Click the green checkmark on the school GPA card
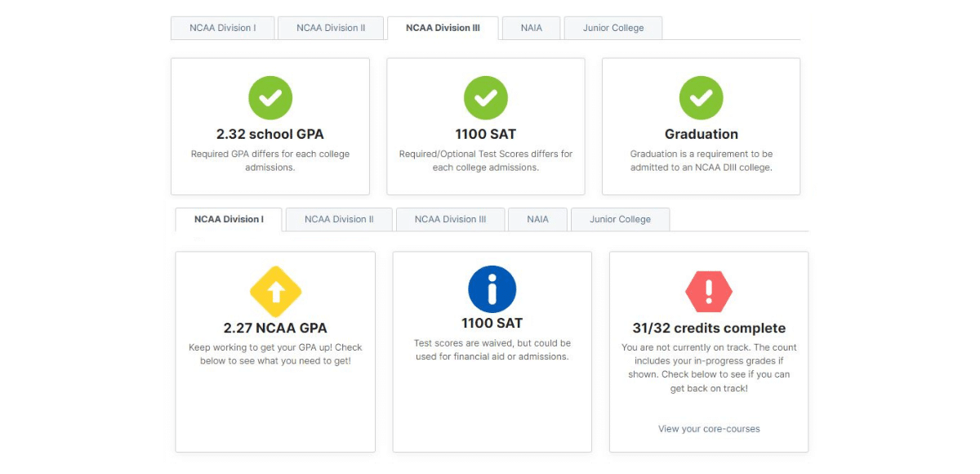The height and width of the screenshot is (474, 980). 270,97
